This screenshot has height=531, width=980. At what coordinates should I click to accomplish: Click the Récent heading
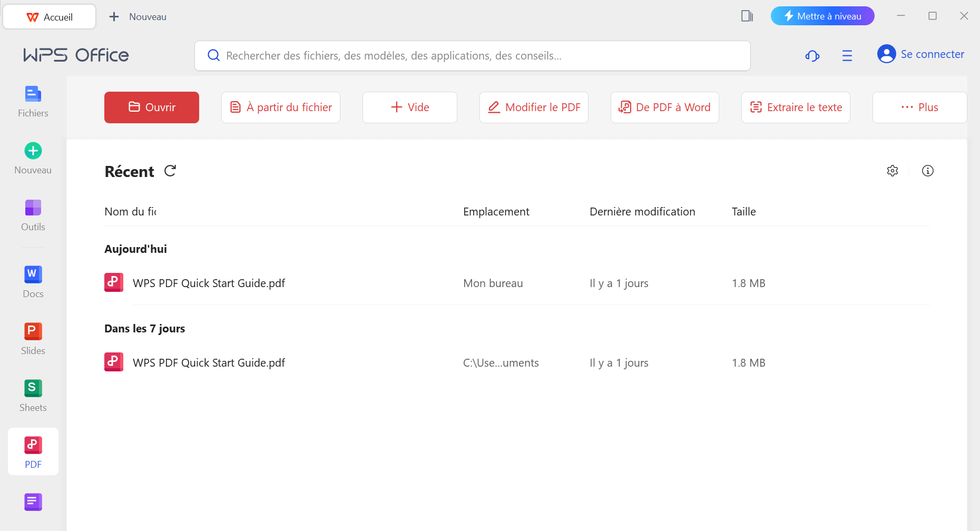[129, 172]
